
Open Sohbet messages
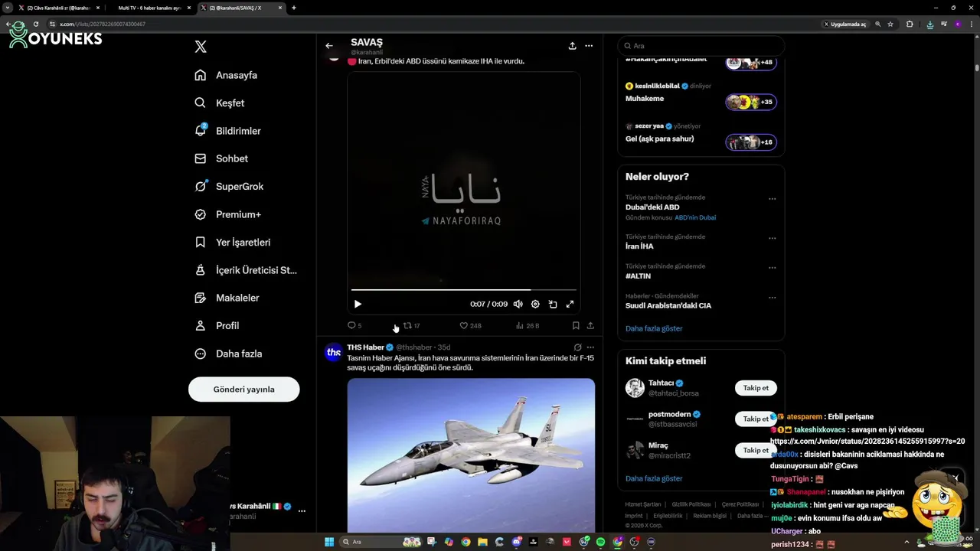[x=221, y=158]
